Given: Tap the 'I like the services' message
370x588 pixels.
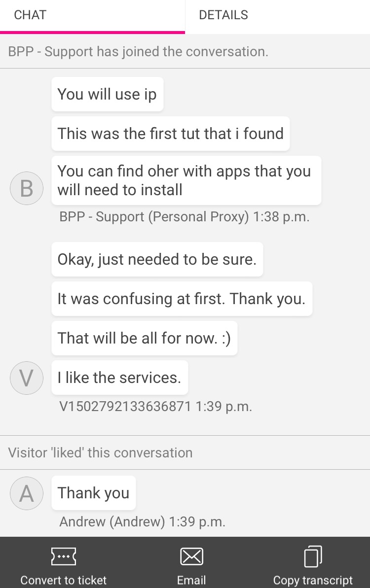Looking at the screenshot, I should click(x=120, y=378).
